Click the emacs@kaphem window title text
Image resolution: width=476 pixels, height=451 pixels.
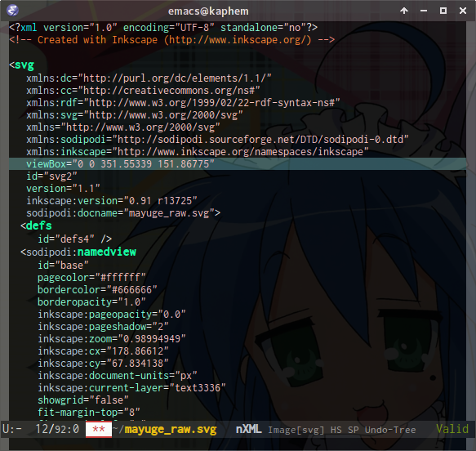coord(208,11)
